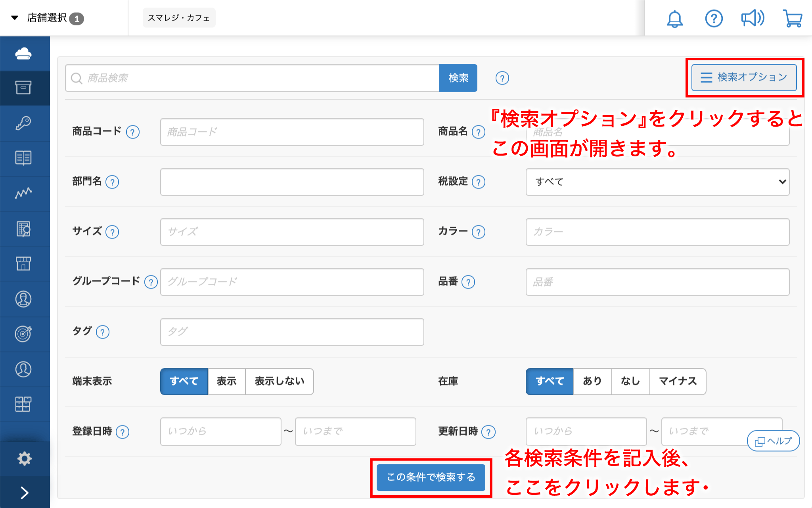Open the key icon in sidebar
This screenshot has width=812, height=508.
pos(23,123)
